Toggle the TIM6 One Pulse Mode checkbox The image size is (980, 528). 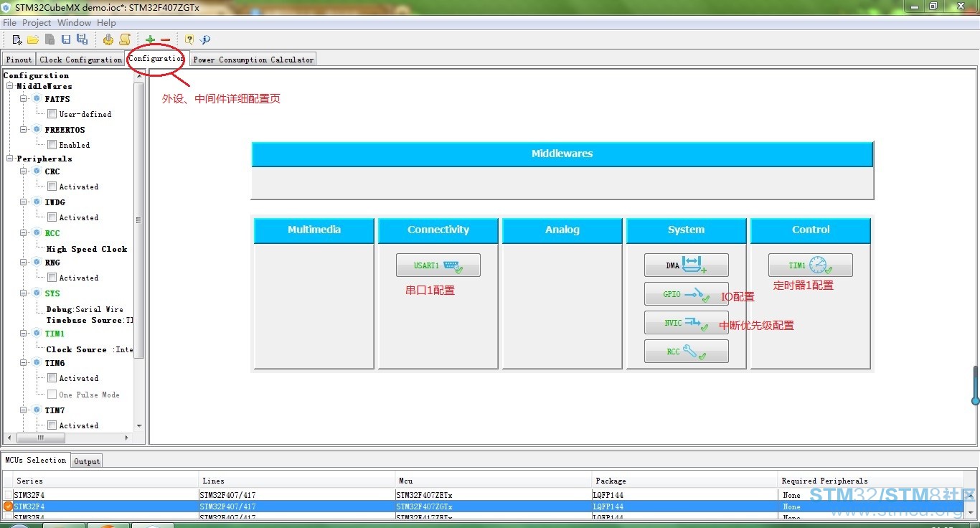[x=52, y=395]
